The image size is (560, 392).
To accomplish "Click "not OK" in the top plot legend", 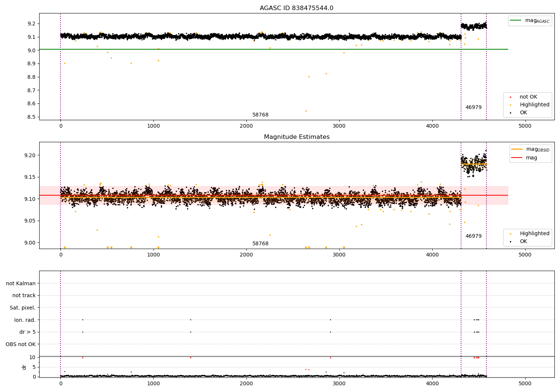I will coord(528,97).
